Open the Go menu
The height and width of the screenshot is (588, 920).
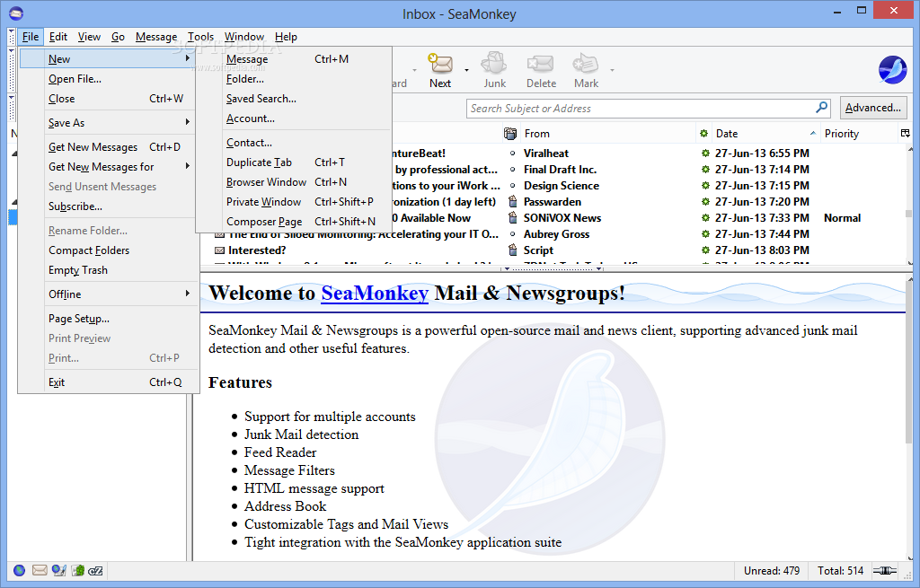tap(118, 37)
